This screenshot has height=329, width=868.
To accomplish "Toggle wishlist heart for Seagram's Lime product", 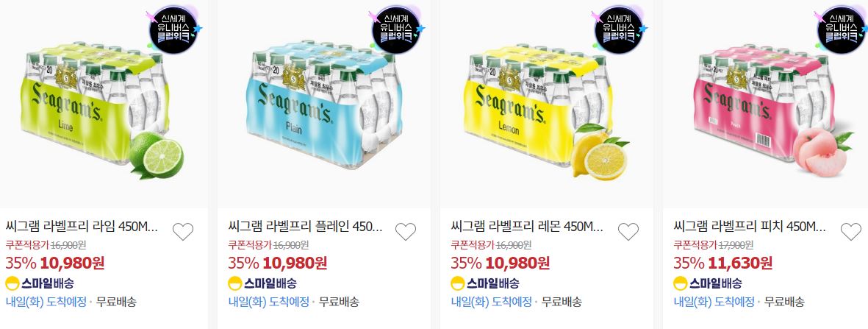I will point(183,231).
